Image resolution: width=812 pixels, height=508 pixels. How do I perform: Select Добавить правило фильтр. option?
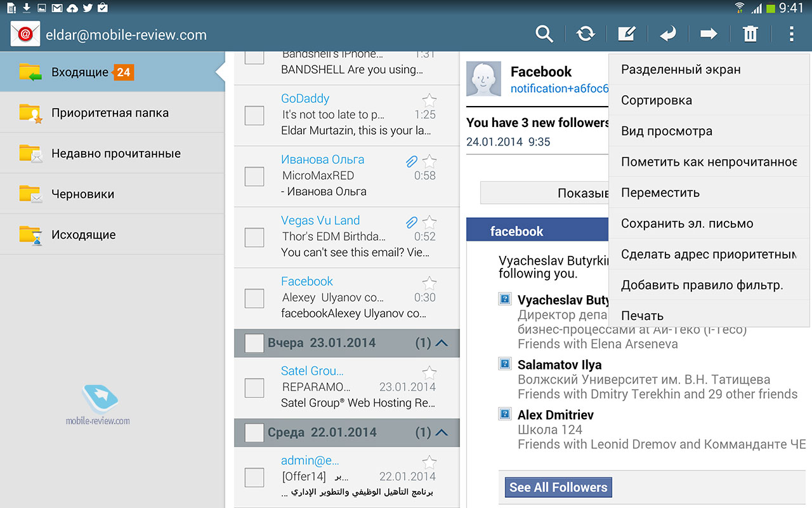pos(709,285)
